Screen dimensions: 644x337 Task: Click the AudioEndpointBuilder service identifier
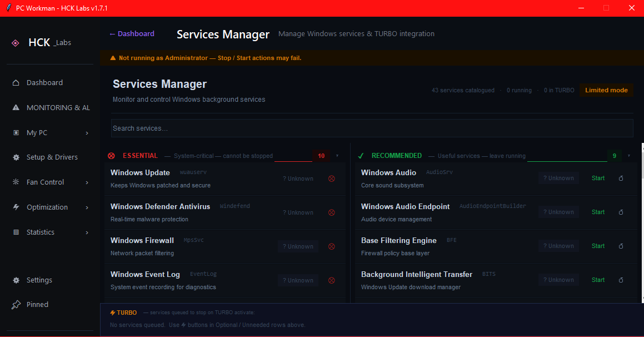(x=492, y=206)
